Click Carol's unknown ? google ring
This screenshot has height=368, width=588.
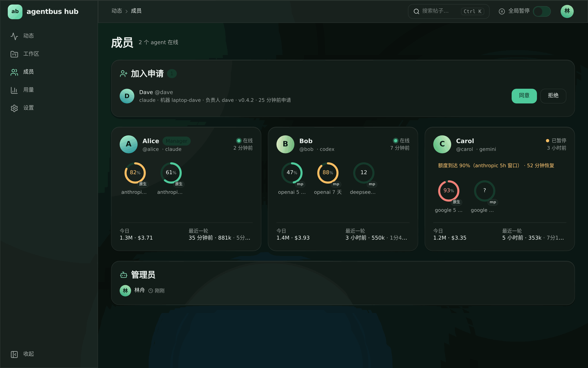coord(484,191)
